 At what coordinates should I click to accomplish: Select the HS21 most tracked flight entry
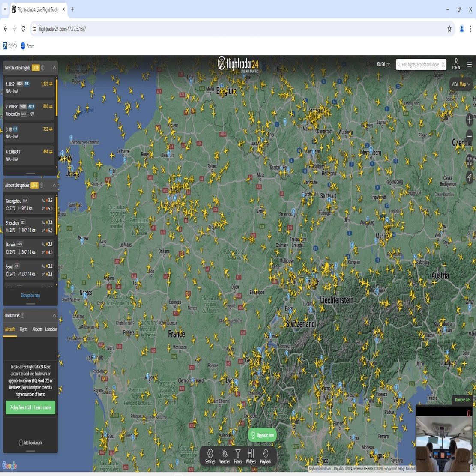coord(29,87)
